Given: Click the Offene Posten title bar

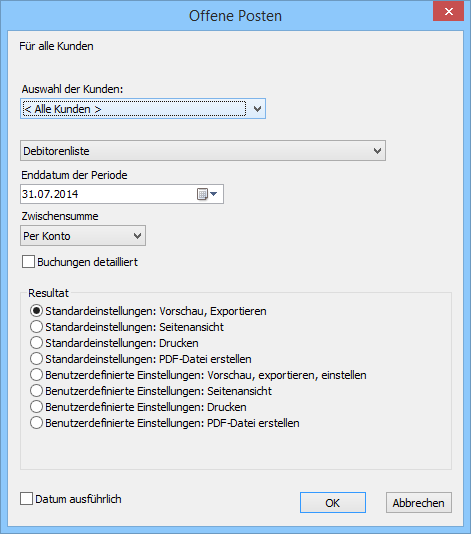Looking at the screenshot, I should 235,16.
